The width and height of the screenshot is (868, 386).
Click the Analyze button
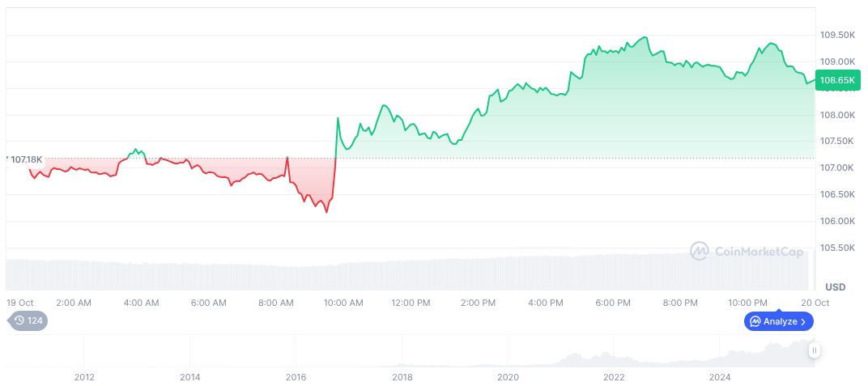pyautogui.click(x=778, y=321)
